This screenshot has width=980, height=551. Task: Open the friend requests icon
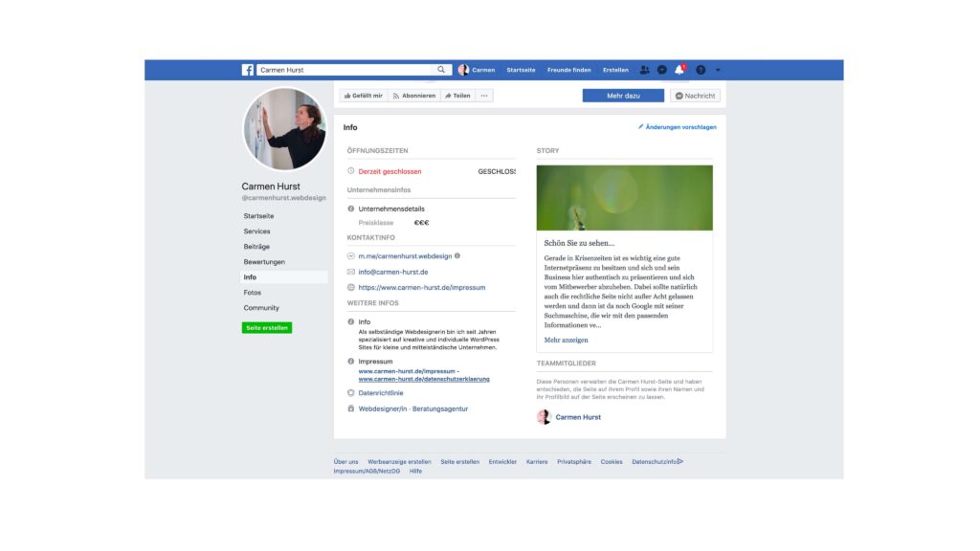[x=644, y=70]
